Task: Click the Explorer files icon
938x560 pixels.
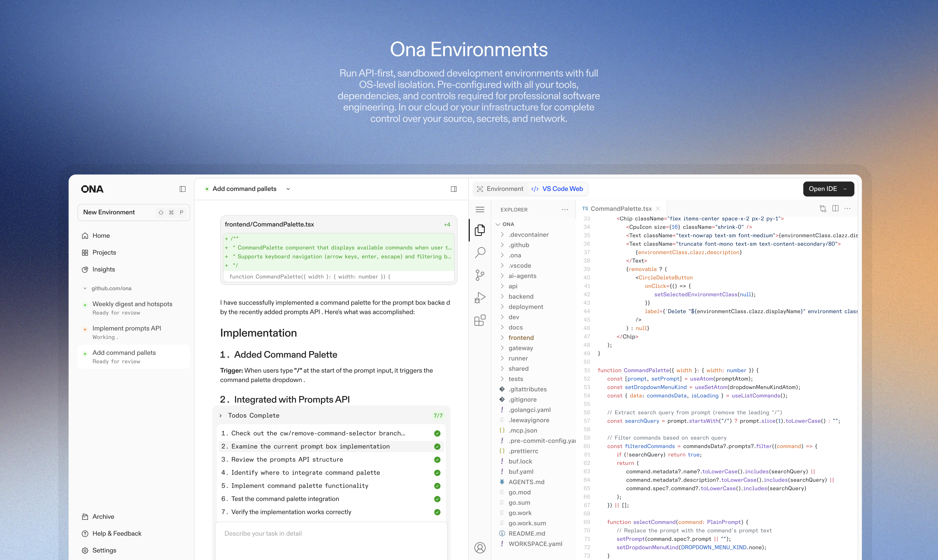Action: point(480,230)
